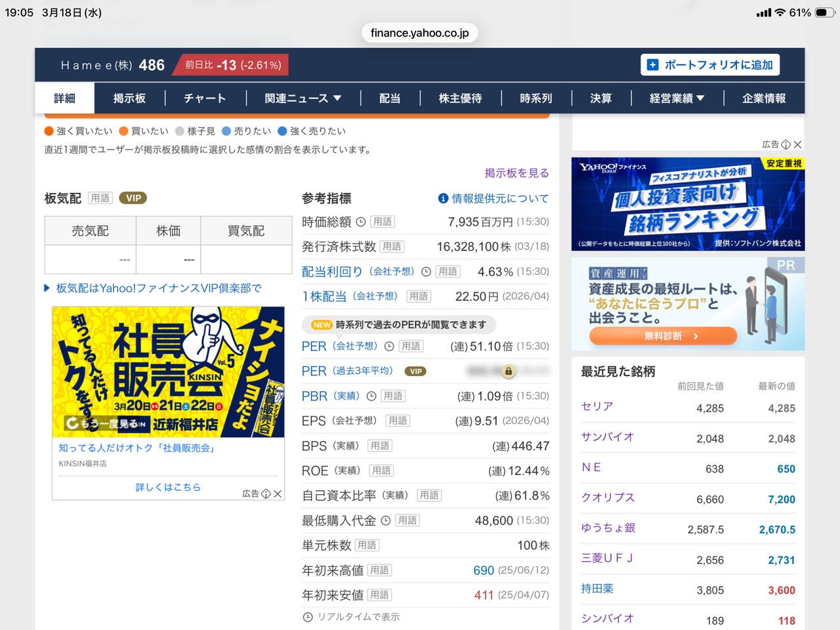Image resolution: width=840 pixels, height=630 pixels.
Task: Open the 掲示板を見る link
Action: 516,173
